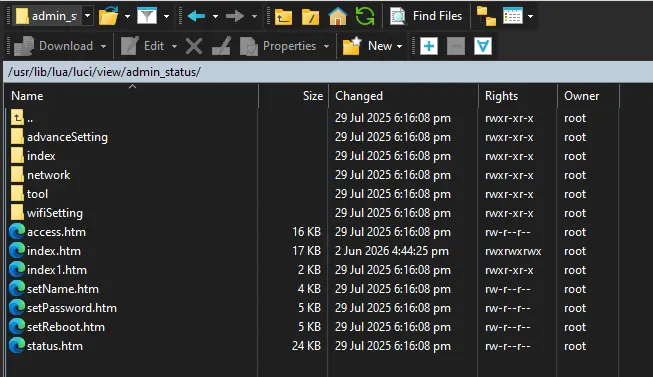This screenshot has height=377, width=653.
Task: Click the grey forward arrow
Action: tap(235, 16)
